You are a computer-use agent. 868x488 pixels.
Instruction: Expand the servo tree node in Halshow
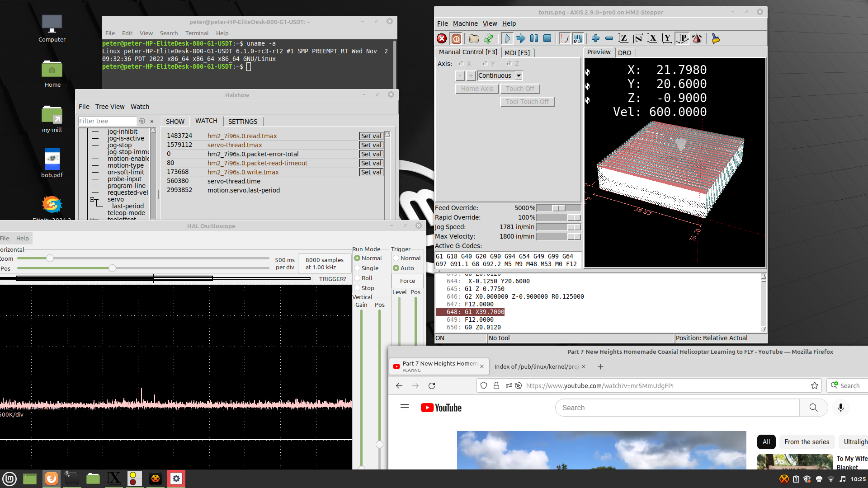point(92,199)
